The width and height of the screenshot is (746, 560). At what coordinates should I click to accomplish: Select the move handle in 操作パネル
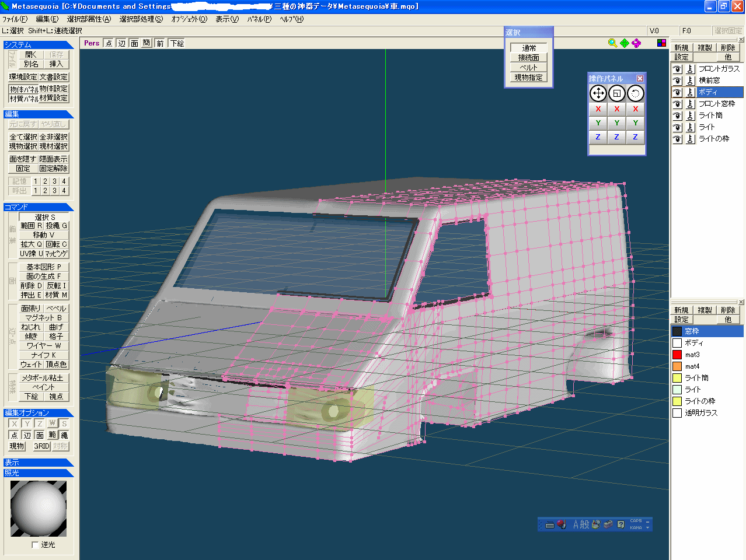(x=598, y=93)
